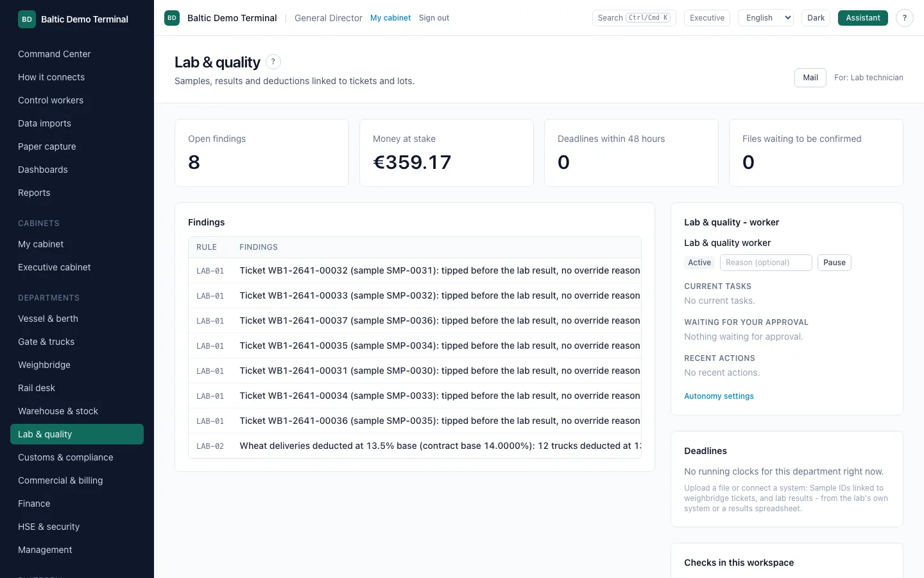Open Weighbridge department

(77, 365)
